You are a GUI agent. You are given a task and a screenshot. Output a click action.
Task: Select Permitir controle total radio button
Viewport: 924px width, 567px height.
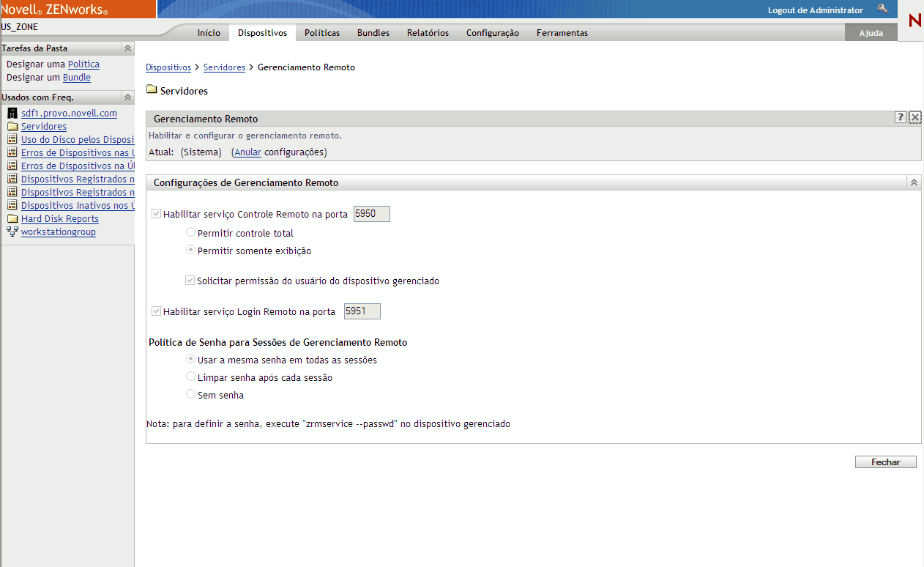[191, 233]
